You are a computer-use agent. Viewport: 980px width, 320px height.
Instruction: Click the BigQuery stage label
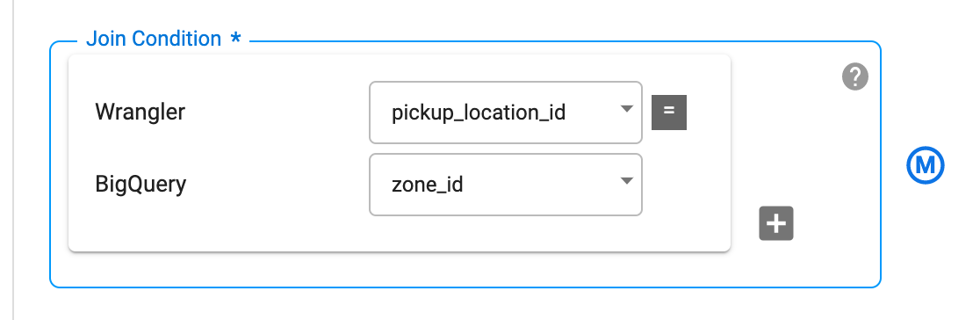(x=141, y=185)
